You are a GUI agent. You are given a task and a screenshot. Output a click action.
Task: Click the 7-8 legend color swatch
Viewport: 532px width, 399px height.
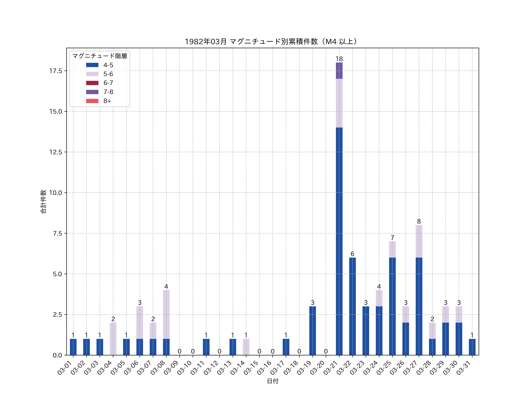tap(92, 92)
